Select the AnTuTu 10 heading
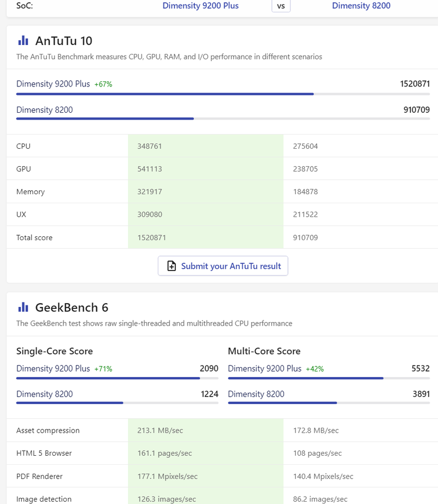This screenshot has width=438, height=504. click(x=63, y=41)
